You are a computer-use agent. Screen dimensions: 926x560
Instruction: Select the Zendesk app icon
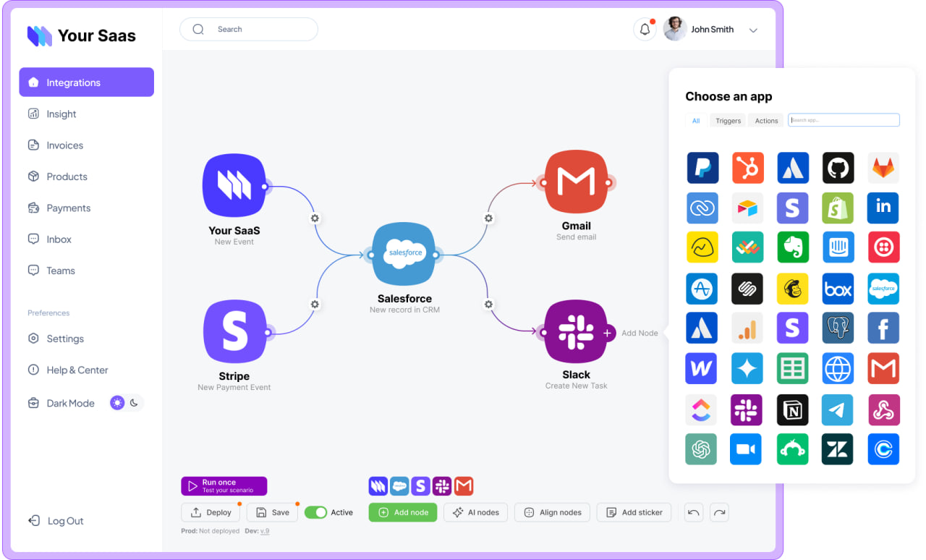pyautogui.click(x=838, y=449)
